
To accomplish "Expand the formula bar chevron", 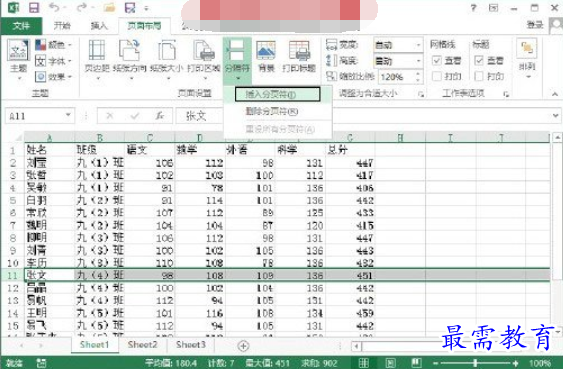I will (555, 116).
